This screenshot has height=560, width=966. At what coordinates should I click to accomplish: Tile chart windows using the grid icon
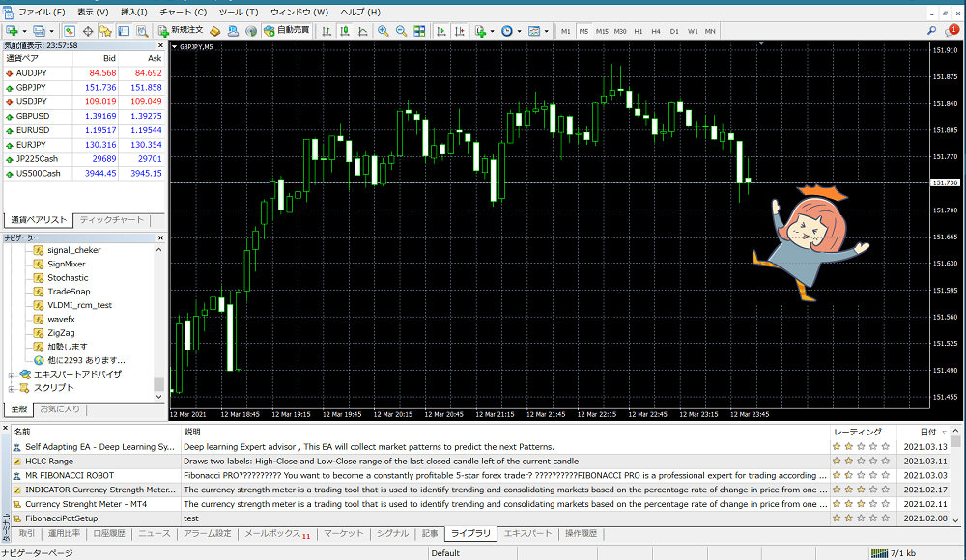tap(419, 31)
